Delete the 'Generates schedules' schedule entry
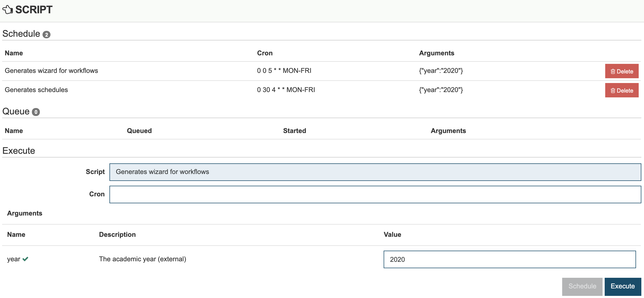The image size is (644, 298). [622, 90]
